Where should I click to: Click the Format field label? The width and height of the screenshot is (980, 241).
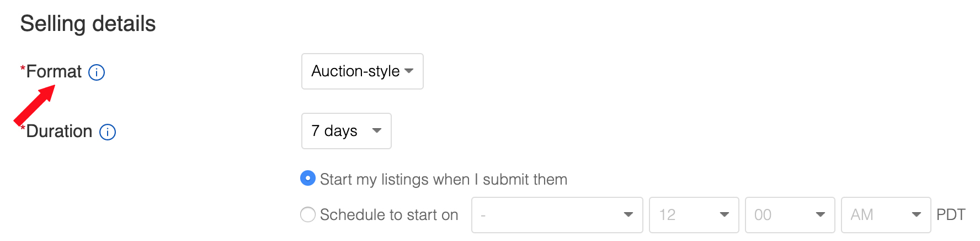pos(54,72)
